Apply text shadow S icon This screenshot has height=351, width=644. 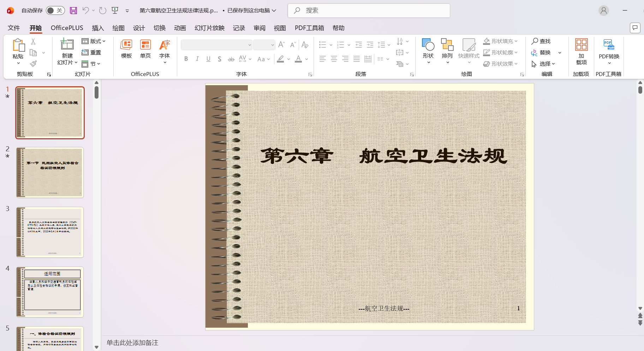pos(220,59)
